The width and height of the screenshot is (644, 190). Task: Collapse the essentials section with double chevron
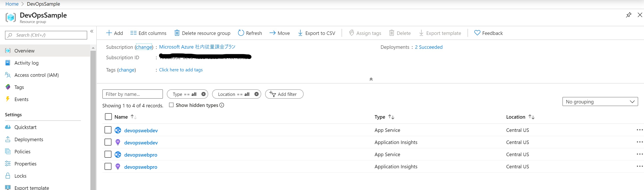(371, 79)
